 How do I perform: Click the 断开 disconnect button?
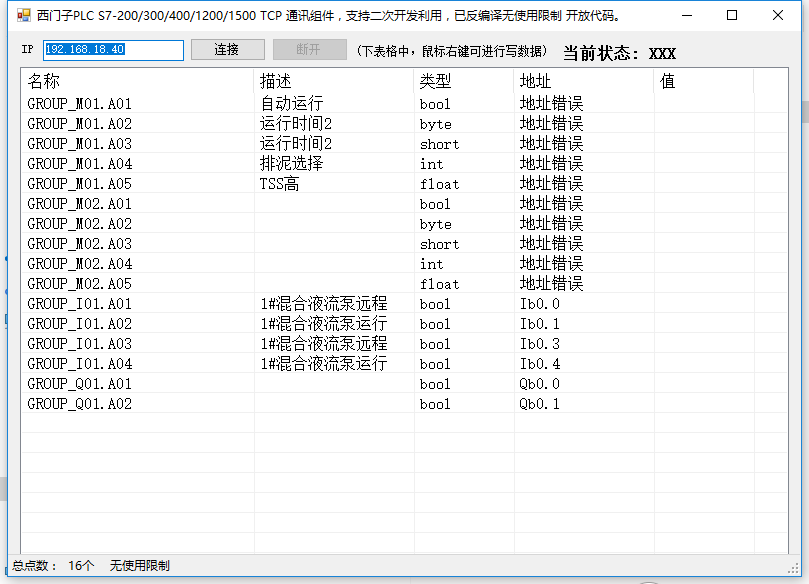point(310,50)
